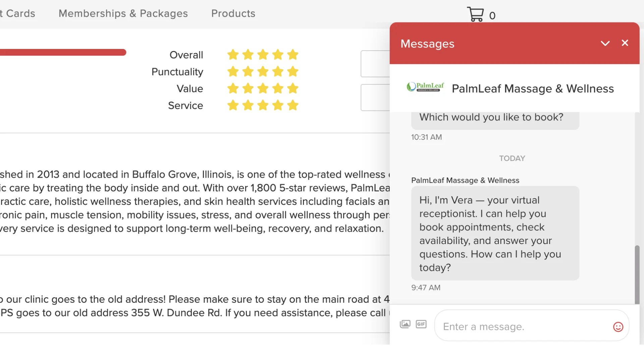Click the Overall star rating
The height and width of the screenshot is (362, 644).
pyautogui.click(x=263, y=55)
